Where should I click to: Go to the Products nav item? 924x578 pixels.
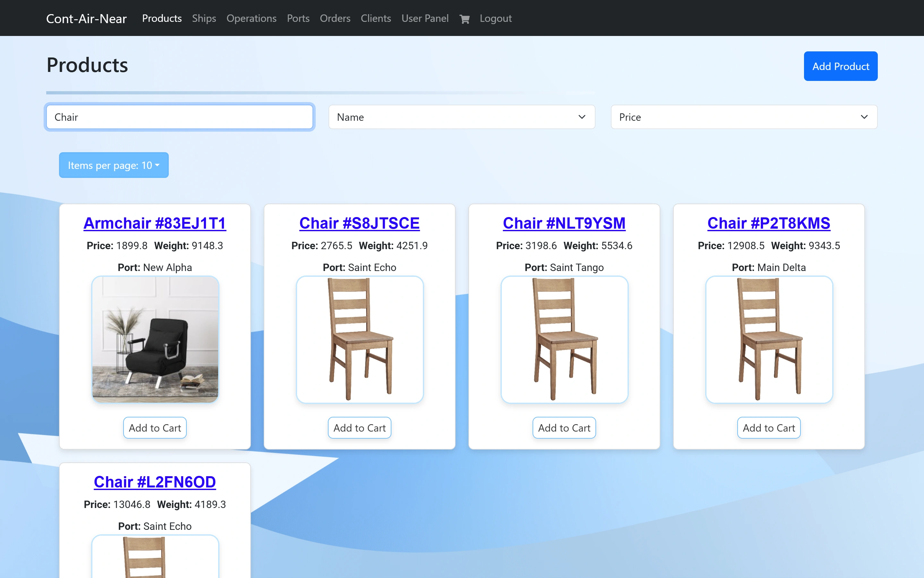pos(162,18)
